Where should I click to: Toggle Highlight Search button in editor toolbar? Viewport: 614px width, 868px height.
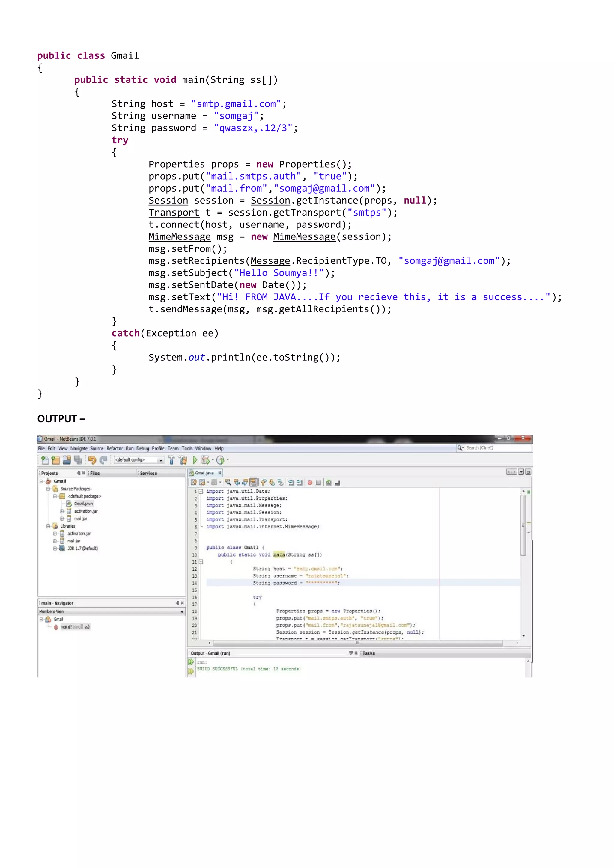pyautogui.click(x=254, y=482)
